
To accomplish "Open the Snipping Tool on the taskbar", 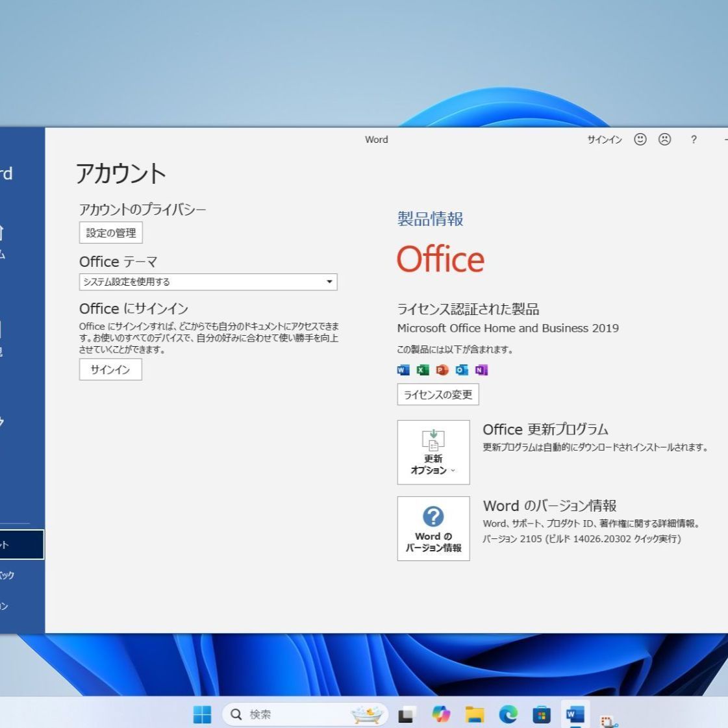I will coord(609,721).
